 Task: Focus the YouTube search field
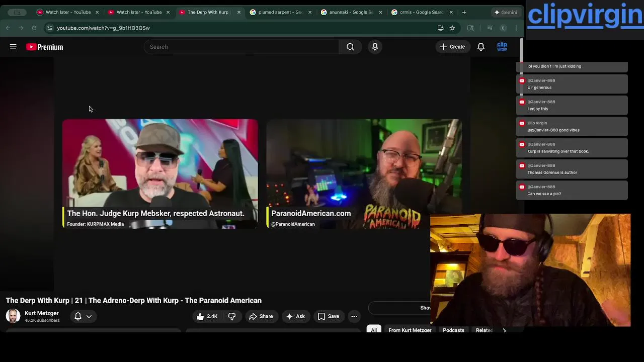click(x=242, y=47)
